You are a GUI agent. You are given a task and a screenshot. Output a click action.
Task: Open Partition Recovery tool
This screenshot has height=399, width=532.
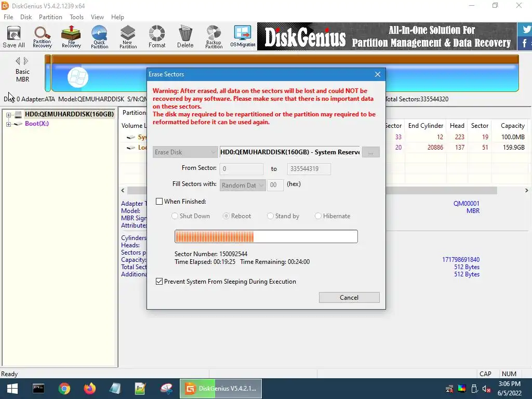pyautogui.click(x=42, y=37)
